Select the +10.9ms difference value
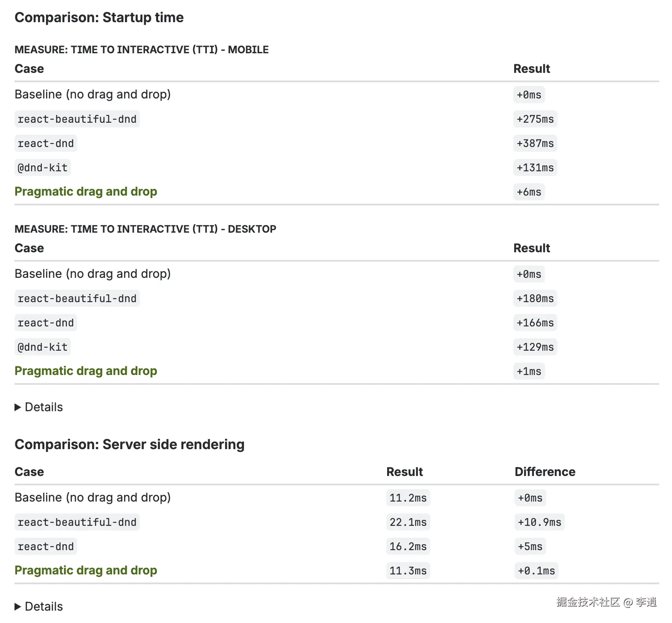 point(539,522)
